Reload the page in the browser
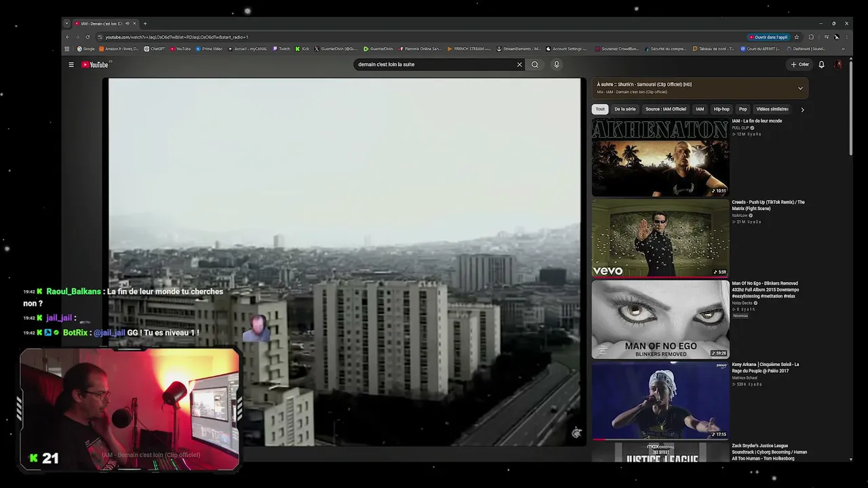The height and width of the screenshot is (488, 868). click(87, 37)
